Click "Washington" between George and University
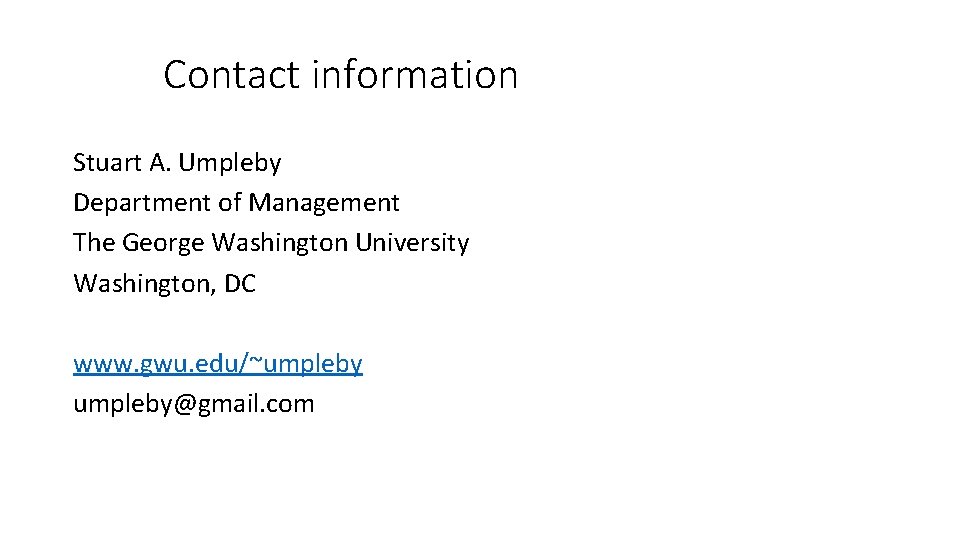 click(x=280, y=243)
